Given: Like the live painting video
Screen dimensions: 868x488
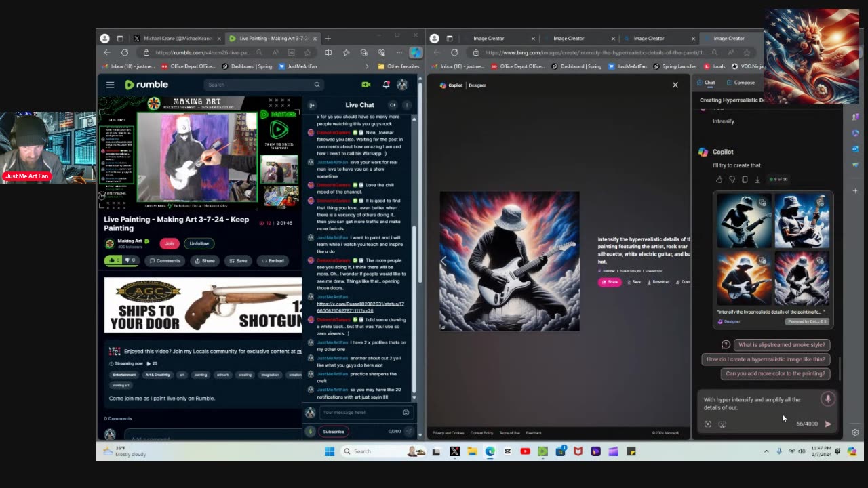Looking at the screenshot, I should coord(112,260).
